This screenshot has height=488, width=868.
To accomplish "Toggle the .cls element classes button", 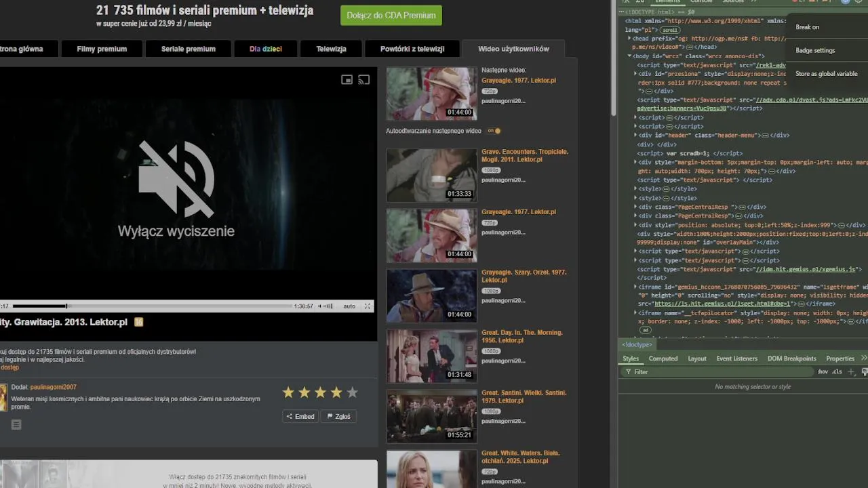I will 837,371.
